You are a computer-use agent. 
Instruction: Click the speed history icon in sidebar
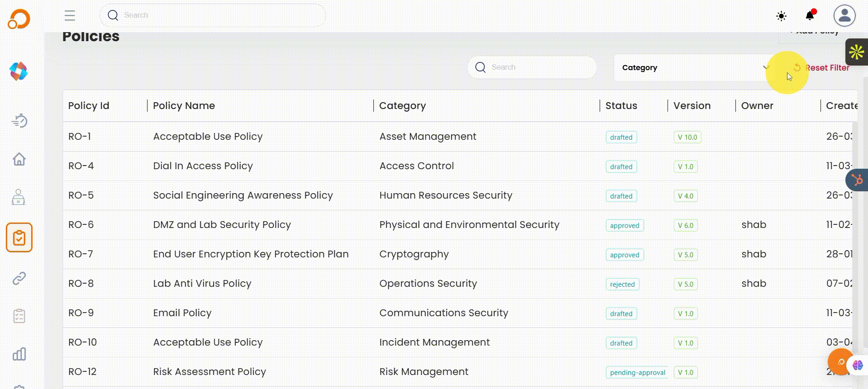(x=19, y=121)
